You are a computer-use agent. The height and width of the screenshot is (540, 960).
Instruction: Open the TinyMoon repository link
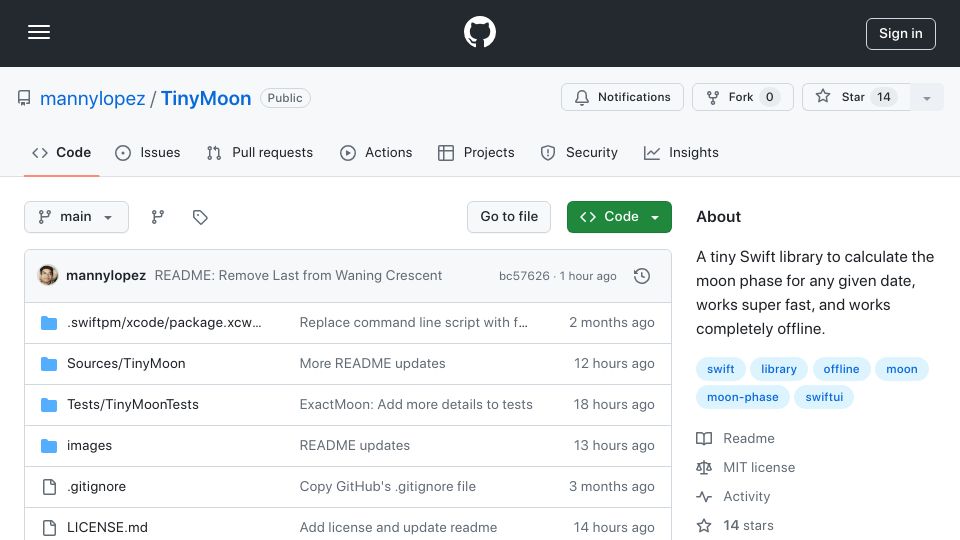point(206,98)
